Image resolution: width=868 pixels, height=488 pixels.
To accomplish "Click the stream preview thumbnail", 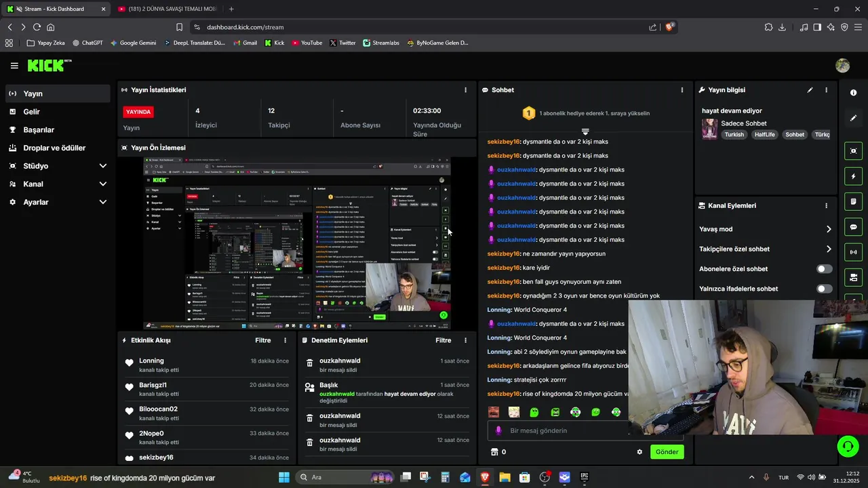I will (297, 244).
